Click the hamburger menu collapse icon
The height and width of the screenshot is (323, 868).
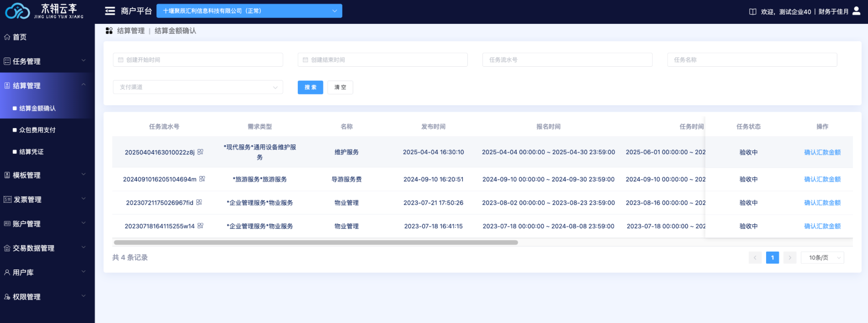tap(110, 11)
